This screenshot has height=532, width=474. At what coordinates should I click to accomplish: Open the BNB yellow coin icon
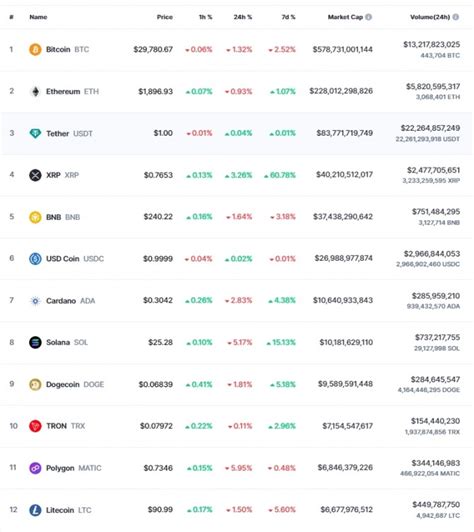35,217
